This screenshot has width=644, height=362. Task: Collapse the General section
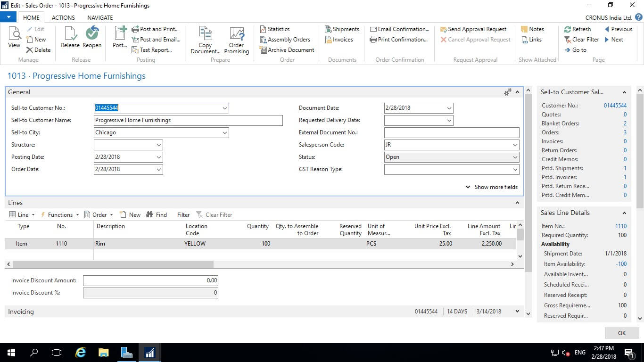(x=517, y=92)
